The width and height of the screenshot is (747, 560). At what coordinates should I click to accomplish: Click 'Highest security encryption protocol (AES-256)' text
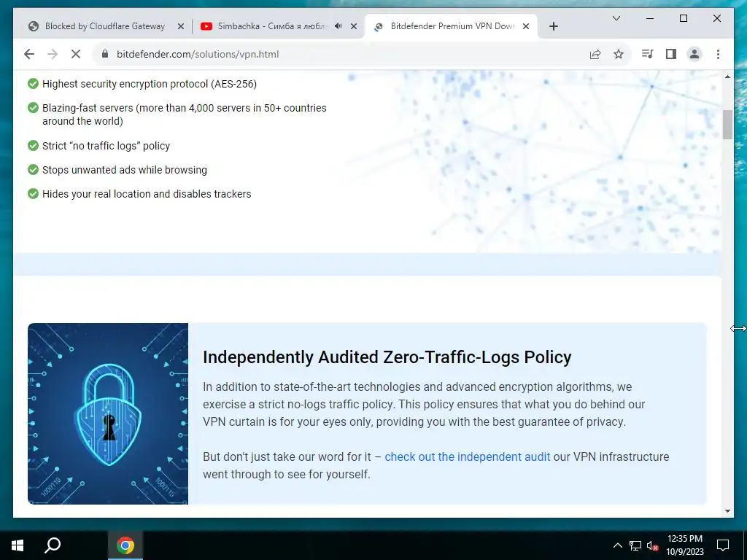150,84
